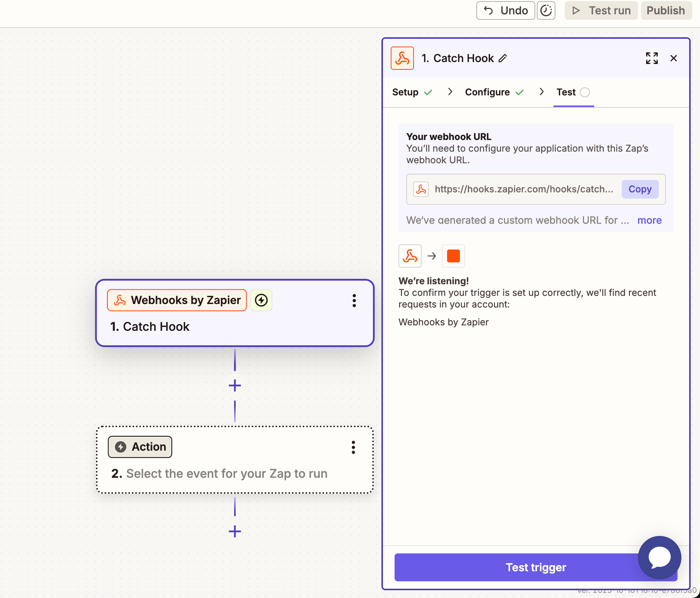Expand description with the more link
The image size is (700, 598).
650,220
